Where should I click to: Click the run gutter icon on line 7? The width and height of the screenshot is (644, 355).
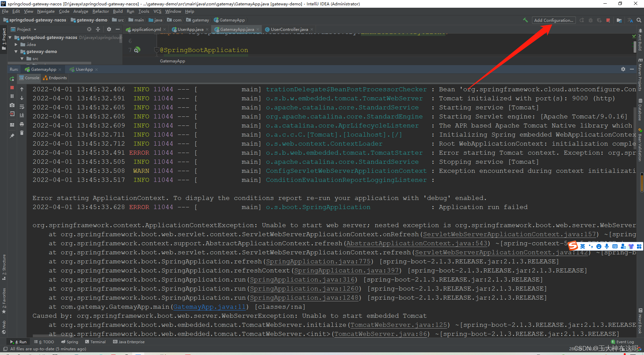point(137,50)
